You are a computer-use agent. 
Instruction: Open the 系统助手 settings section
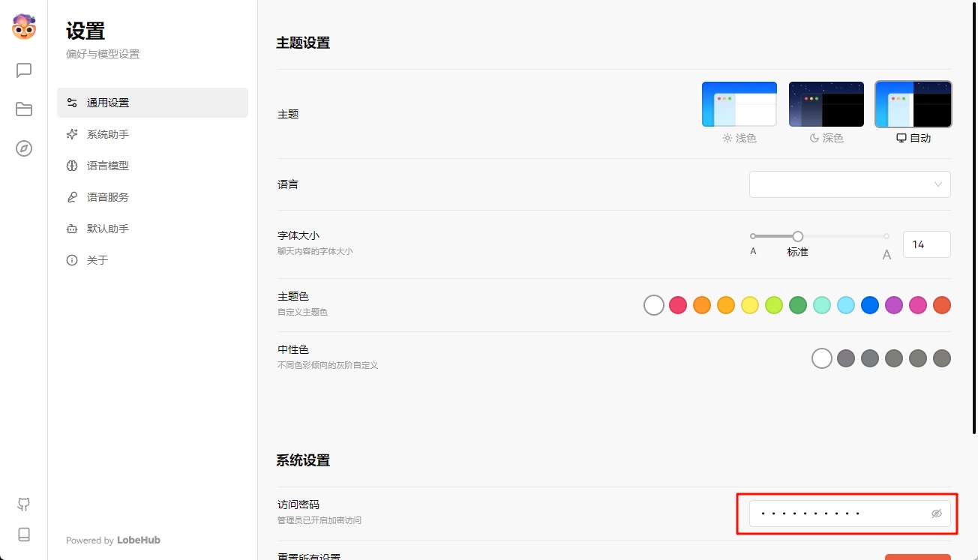pos(105,134)
